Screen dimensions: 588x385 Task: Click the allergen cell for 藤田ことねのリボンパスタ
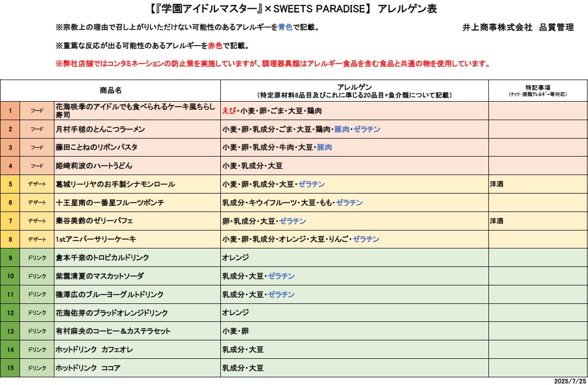coord(354,148)
